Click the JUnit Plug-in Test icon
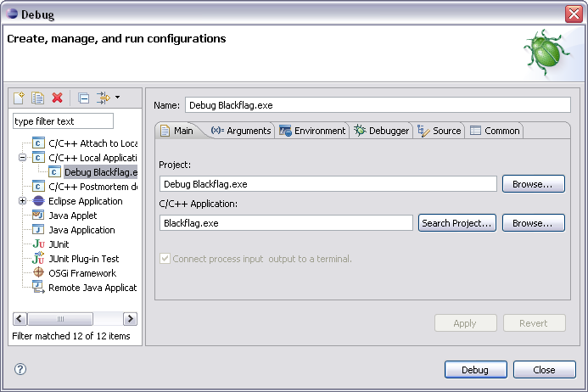588x392 pixels. point(38,259)
